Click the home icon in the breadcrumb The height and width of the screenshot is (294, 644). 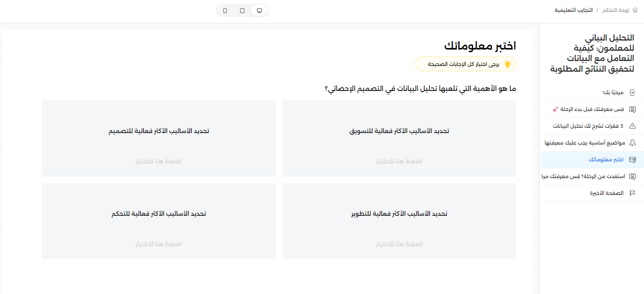(635, 10)
